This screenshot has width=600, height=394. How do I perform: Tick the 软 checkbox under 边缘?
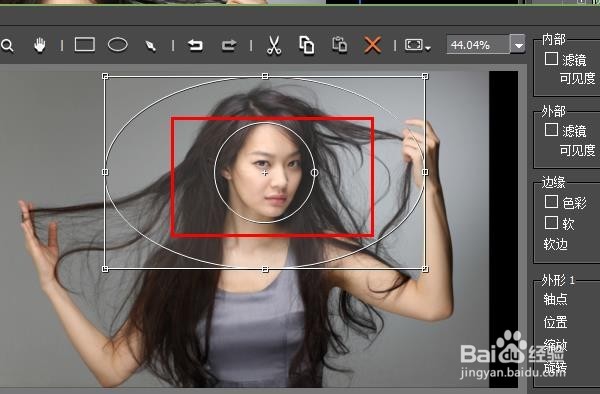coord(551,222)
